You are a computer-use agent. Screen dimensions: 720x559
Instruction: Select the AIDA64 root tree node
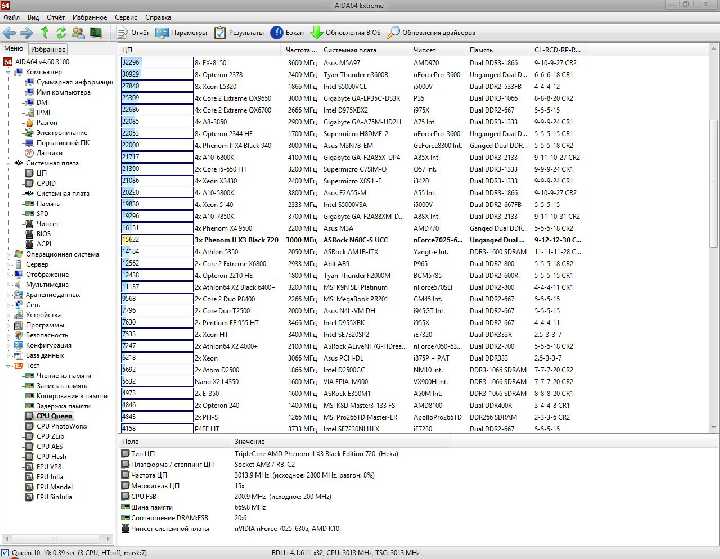(37, 62)
